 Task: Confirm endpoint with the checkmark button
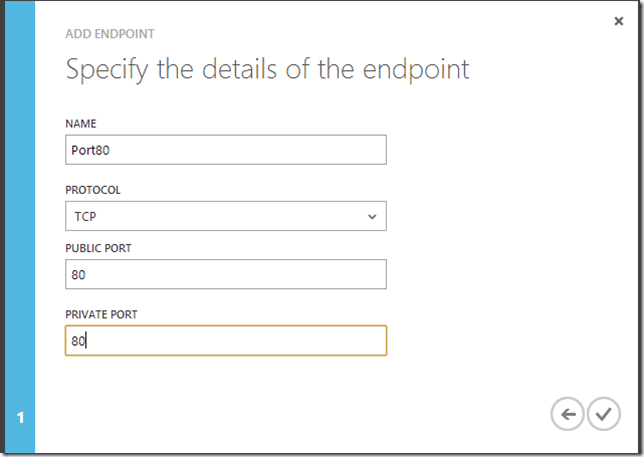[x=603, y=414]
